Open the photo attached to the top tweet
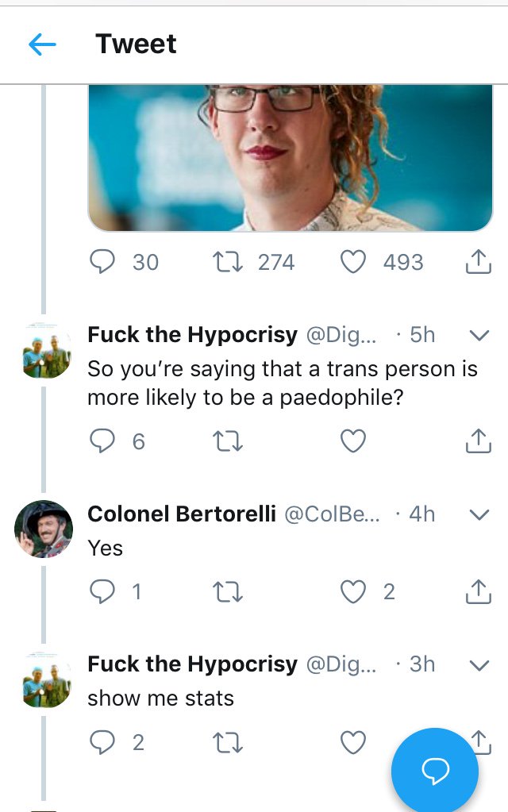This screenshot has height=812, width=508. coord(290,157)
